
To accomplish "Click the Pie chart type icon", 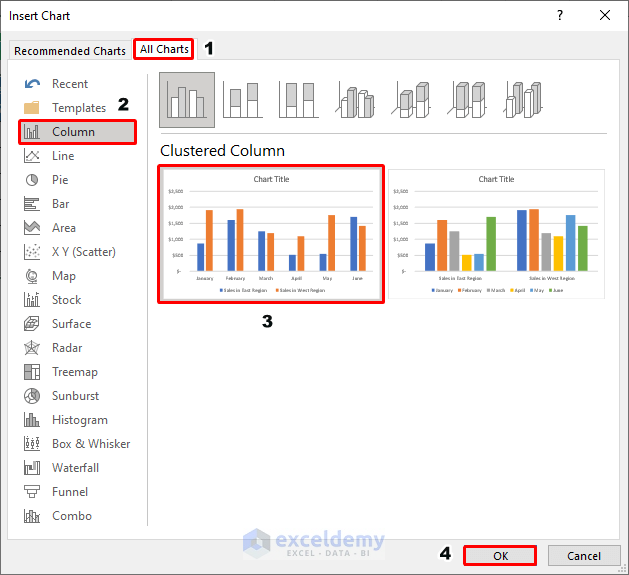I will click(x=32, y=180).
